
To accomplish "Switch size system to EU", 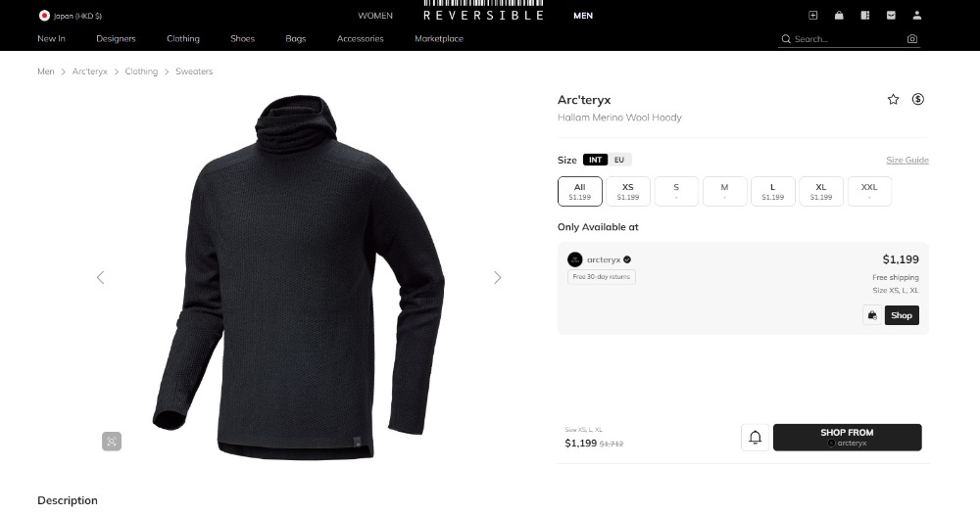I will pyautogui.click(x=619, y=160).
